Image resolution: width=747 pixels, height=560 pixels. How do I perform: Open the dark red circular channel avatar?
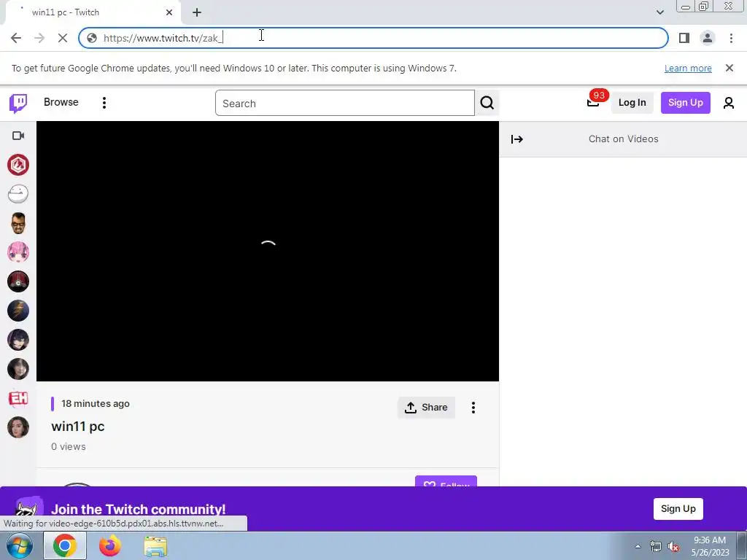point(18,281)
